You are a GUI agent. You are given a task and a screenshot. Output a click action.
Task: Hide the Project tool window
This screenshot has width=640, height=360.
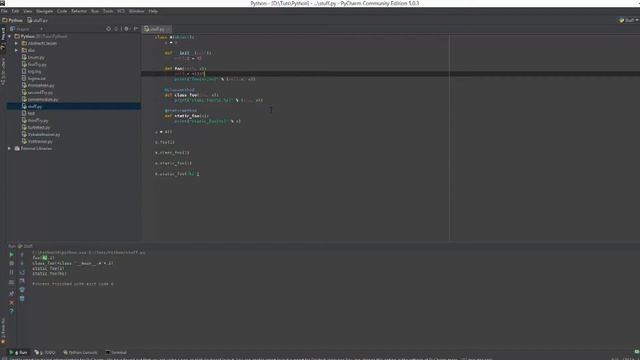tap(136, 29)
